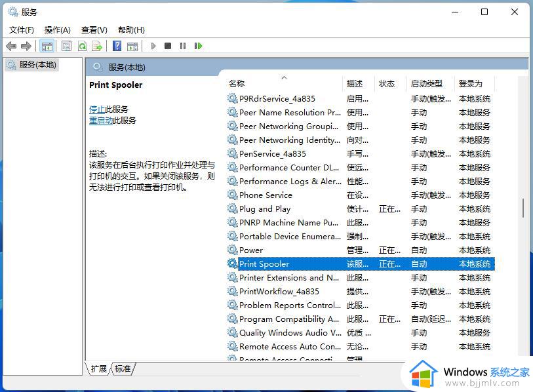Click gear icon of P9RdrService_4a835 row
This screenshot has height=392, width=533.
(233, 98)
